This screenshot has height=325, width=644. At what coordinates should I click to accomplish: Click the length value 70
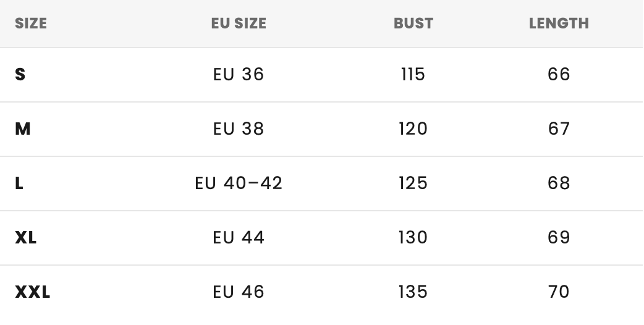559,292
